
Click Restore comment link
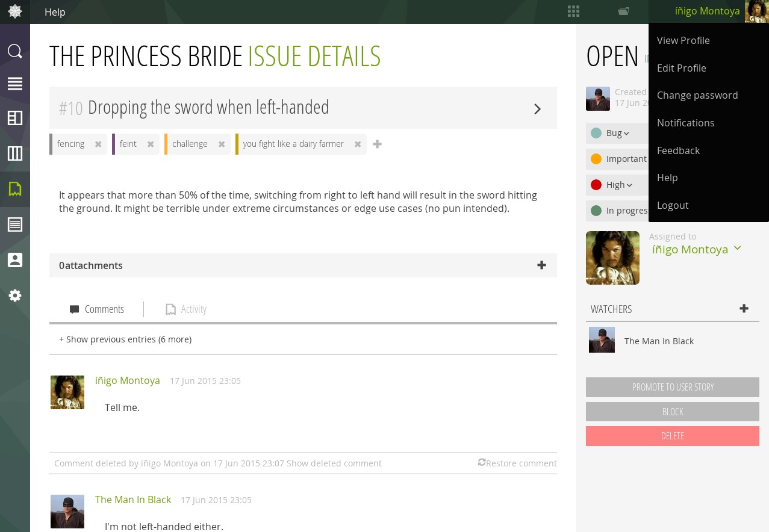[521, 463]
